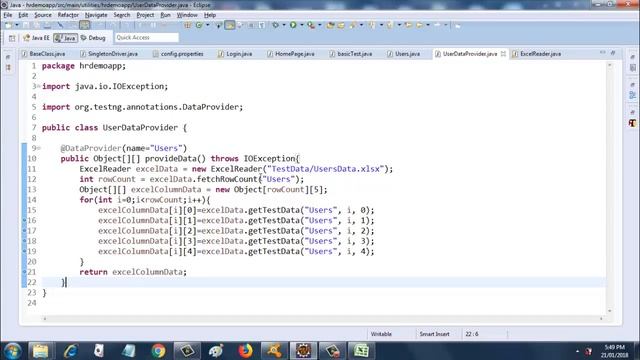Switch to the Login.java editor tab

pyautogui.click(x=235, y=54)
